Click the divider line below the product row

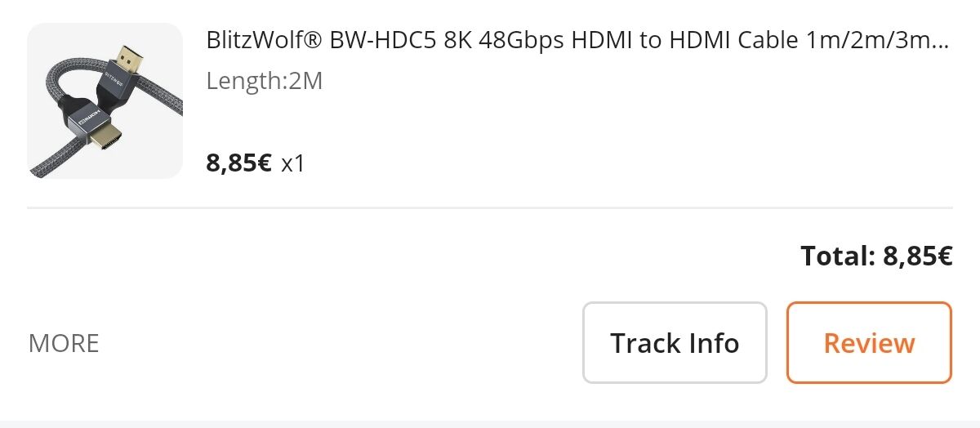[490, 208]
